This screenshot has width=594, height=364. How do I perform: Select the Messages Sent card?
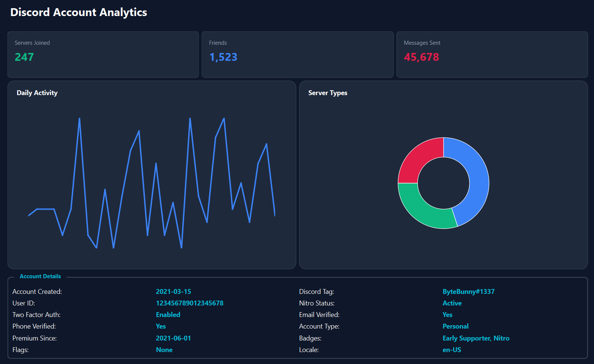[492, 54]
